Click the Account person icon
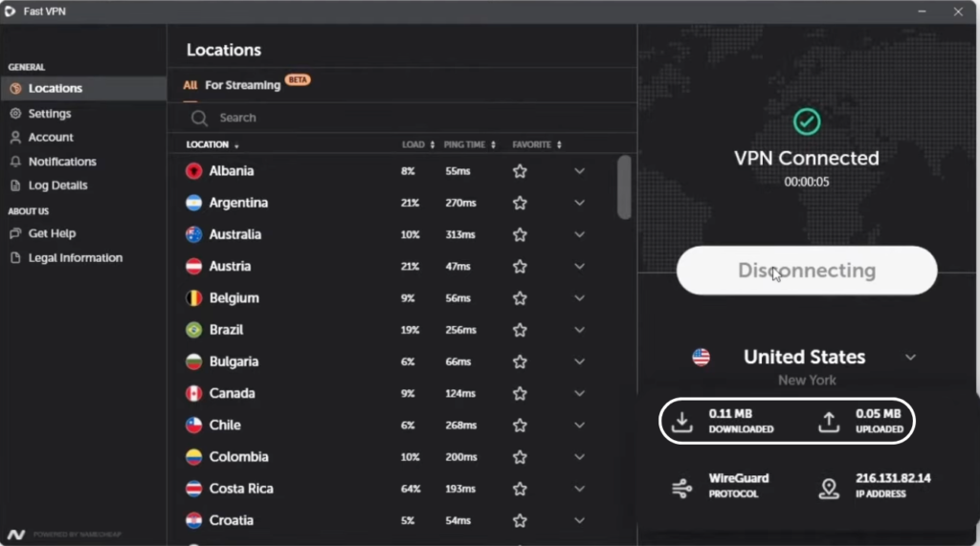Screen dimensions: 980x546 [x=15, y=137]
